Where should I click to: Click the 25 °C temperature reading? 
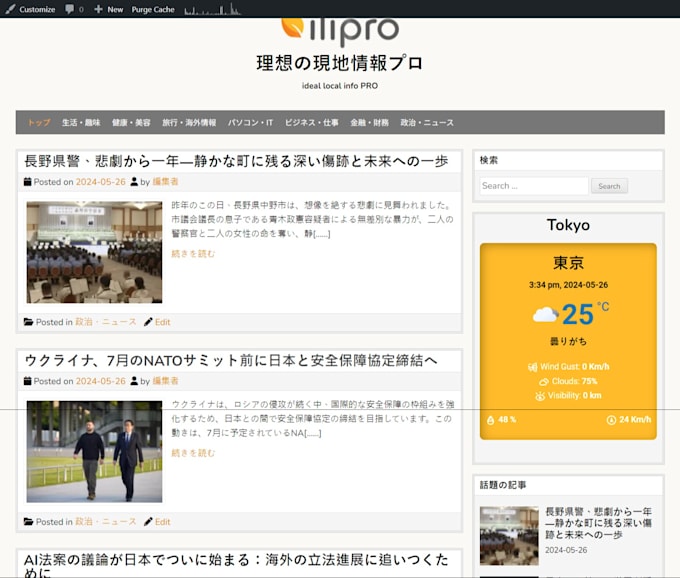pyautogui.click(x=585, y=313)
